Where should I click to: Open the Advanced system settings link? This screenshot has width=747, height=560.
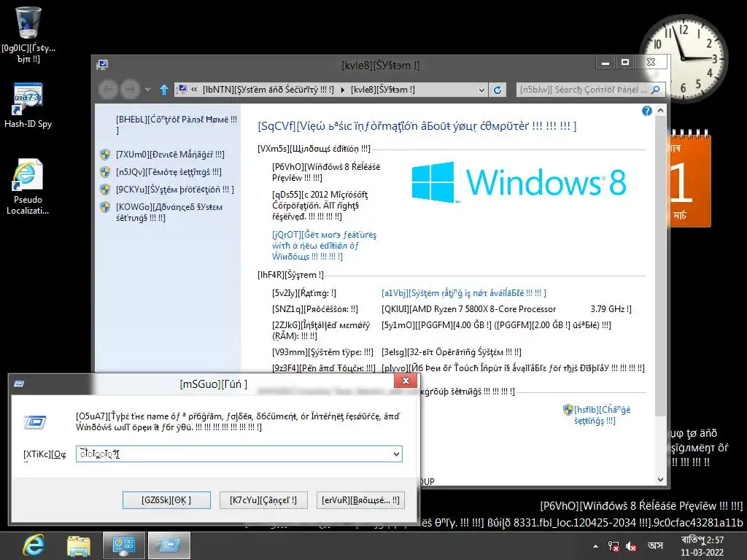(x=169, y=212)
